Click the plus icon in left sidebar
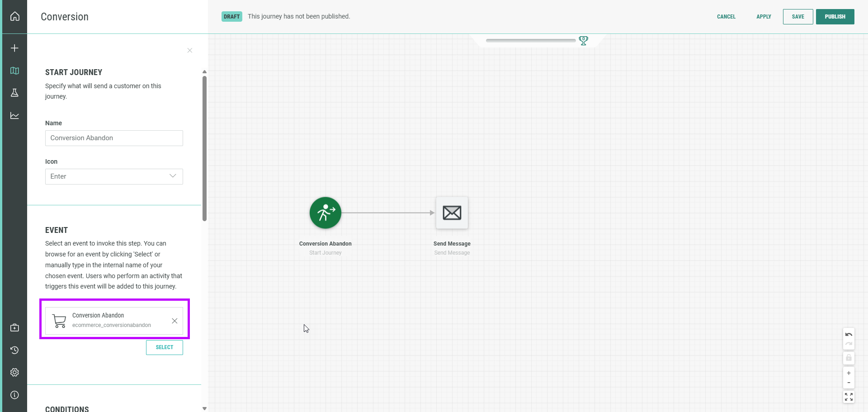 coord(14,48)
